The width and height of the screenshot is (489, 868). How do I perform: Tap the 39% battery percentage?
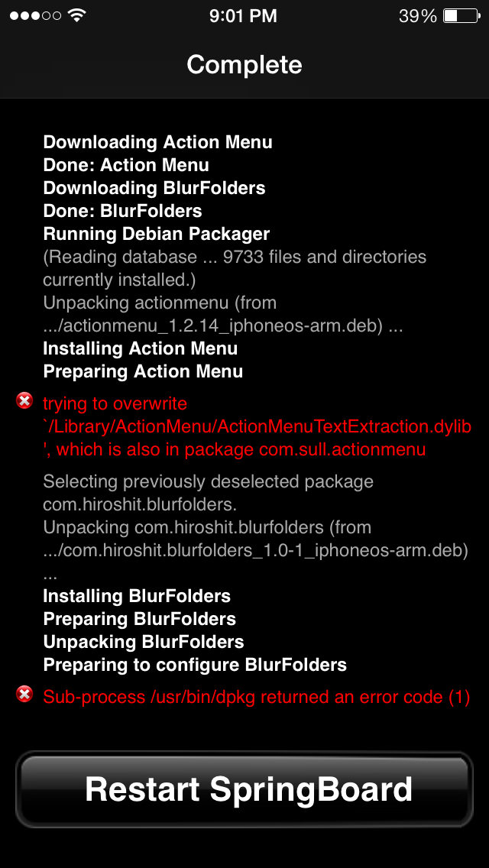(x=418, y=15)
